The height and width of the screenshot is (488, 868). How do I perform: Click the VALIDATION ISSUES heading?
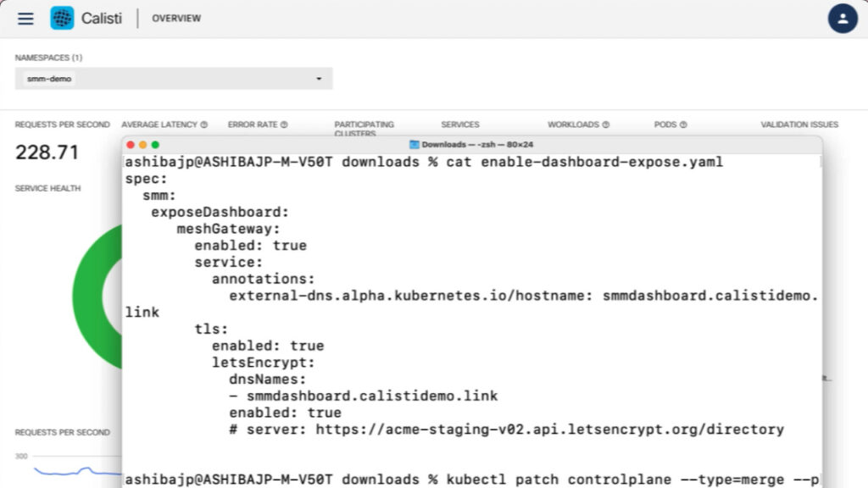(798, 125)
